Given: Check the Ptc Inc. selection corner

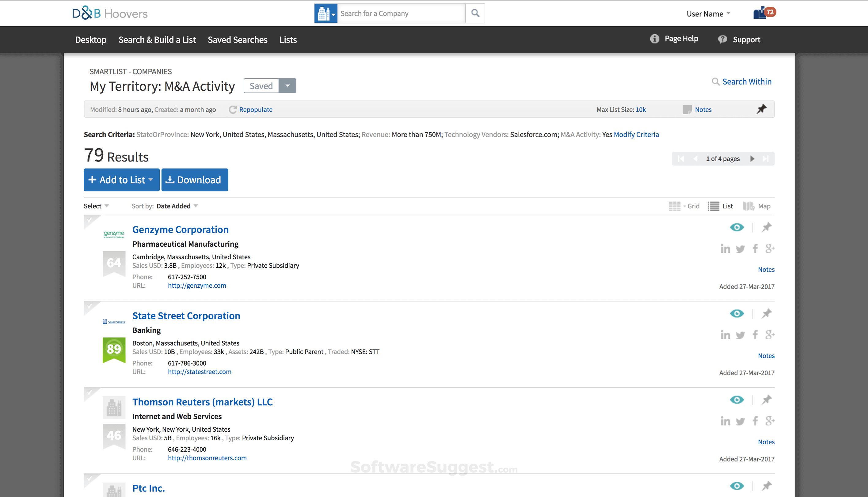Looking at the screenshot, I should [x=89, y=479].
